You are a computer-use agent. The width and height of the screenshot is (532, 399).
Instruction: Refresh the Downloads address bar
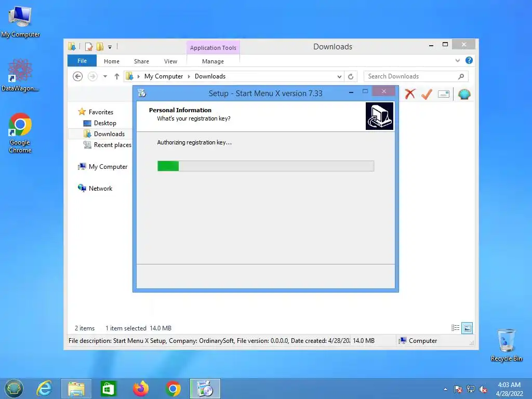pos(351,76)
